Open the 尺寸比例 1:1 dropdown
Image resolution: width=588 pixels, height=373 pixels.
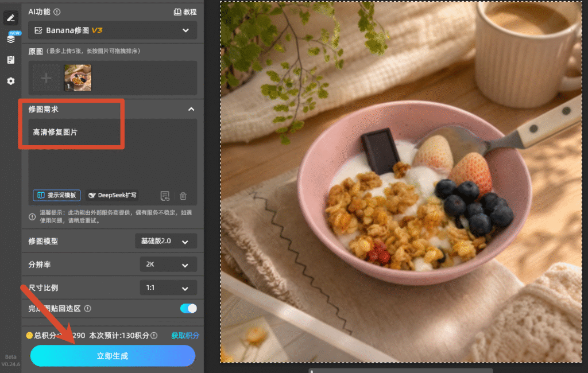[168, 287]
